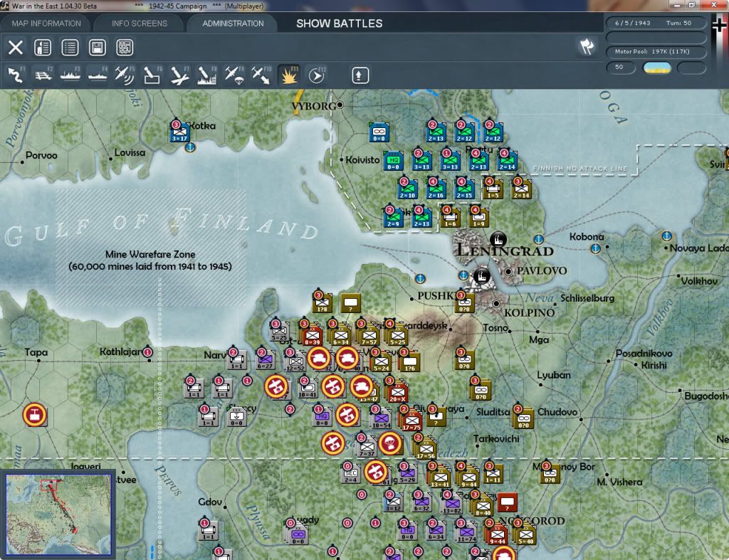Click the F12 End Turn icon
Viewport: 729px width, 560px height.
coord(316,75)
